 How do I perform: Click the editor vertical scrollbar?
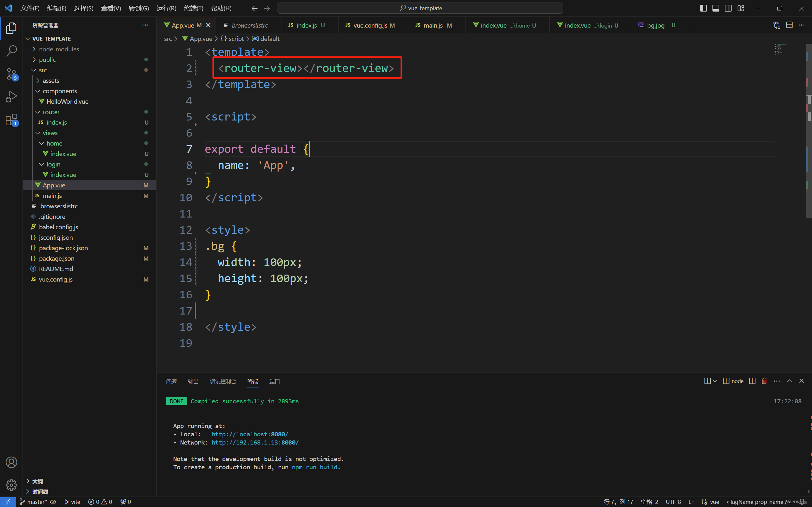[x=809, y=131]
